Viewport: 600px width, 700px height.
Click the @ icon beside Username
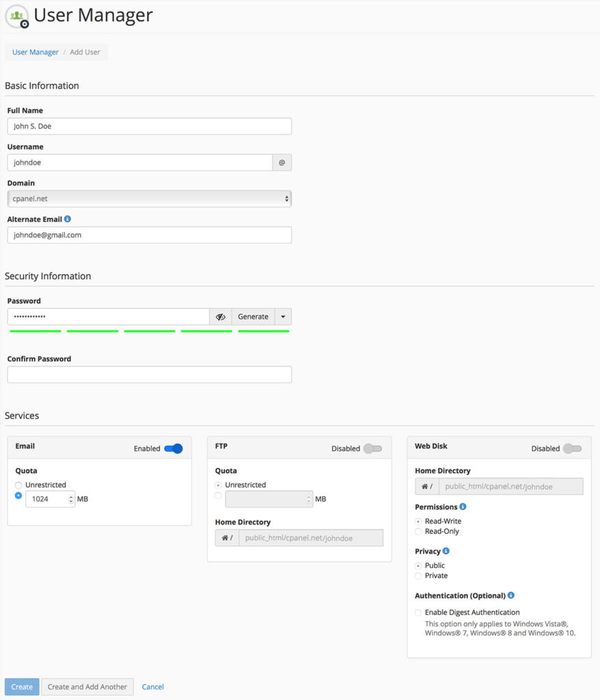point(282,163)
